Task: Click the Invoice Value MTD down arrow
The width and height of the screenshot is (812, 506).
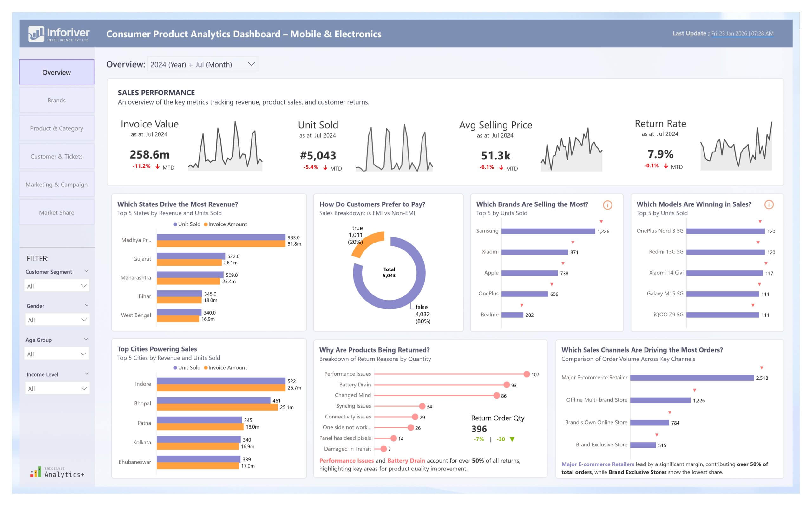Action: coord(157,166)
